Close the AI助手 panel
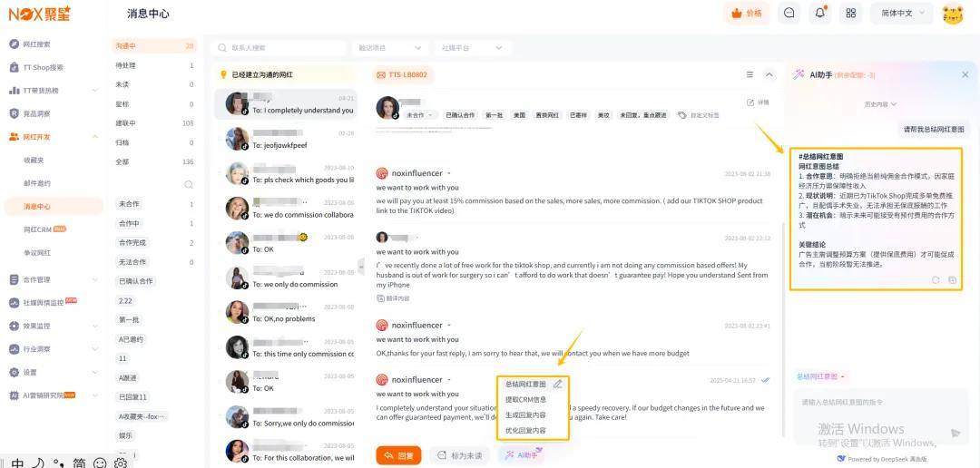Viewport: 980px width, 468px height. coord(965,74)
